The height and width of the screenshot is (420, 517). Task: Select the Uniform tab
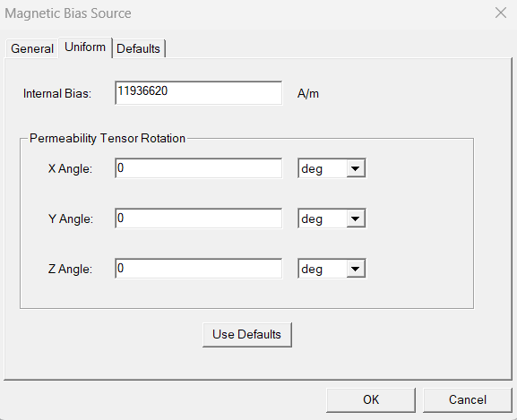coord(85,47)
